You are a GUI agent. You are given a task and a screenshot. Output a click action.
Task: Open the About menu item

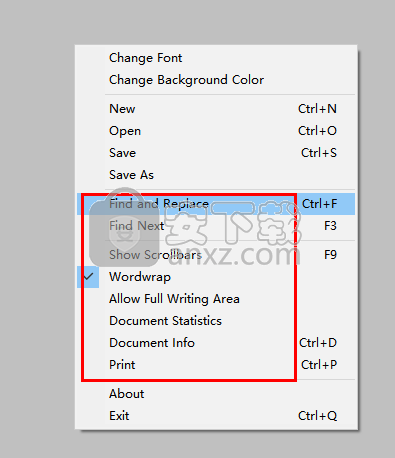click(x=216, y=394)
